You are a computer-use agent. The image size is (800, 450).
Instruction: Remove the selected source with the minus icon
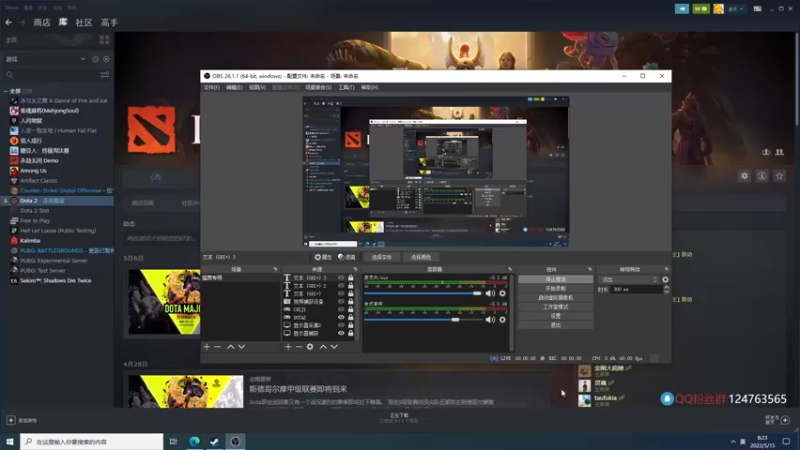pos(299,347)
